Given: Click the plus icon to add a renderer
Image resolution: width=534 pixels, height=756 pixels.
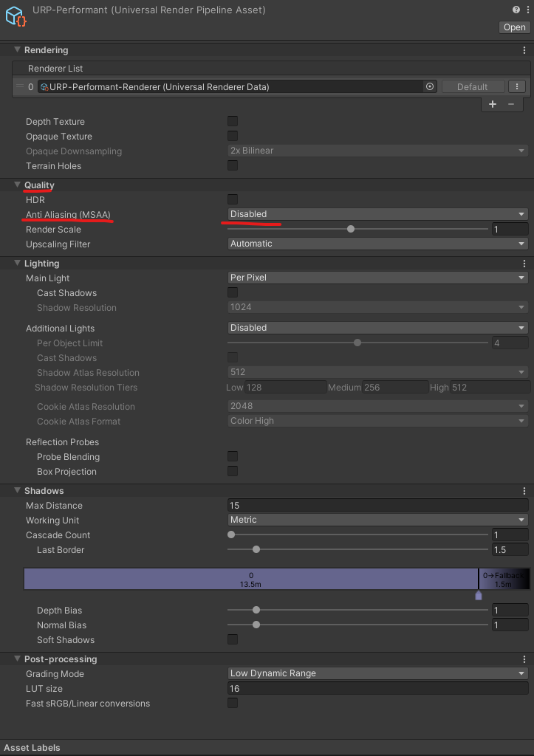Looking at the screenshot, I should [492, 104].
